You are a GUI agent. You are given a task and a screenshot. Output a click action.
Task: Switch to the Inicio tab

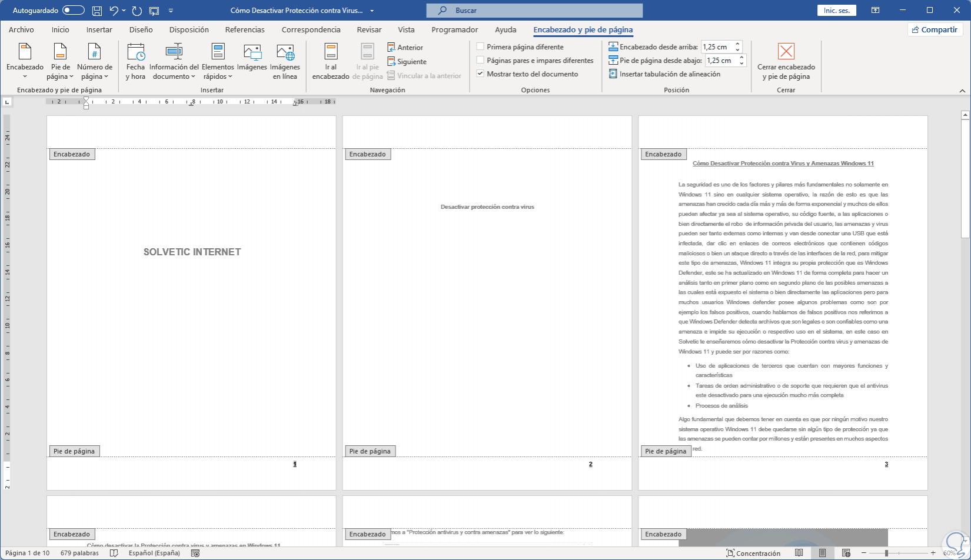pos(60,29)
